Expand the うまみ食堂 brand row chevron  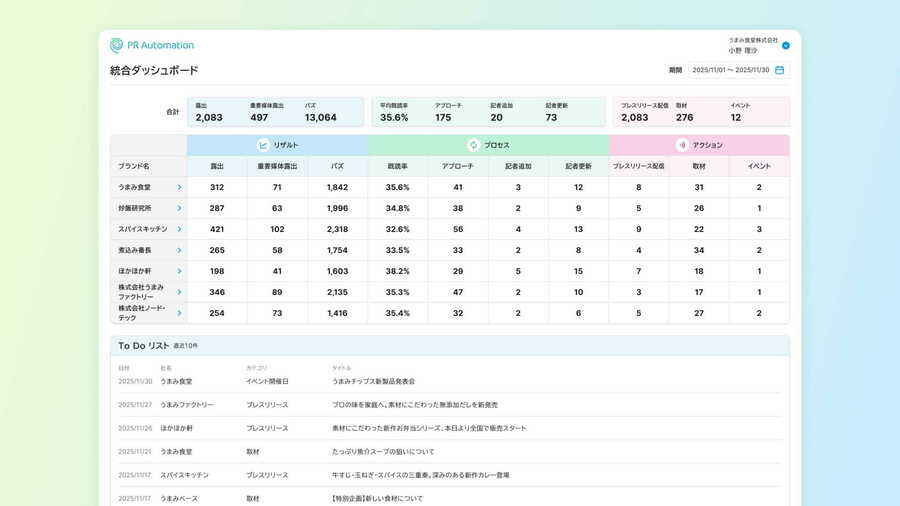point(179,187)
